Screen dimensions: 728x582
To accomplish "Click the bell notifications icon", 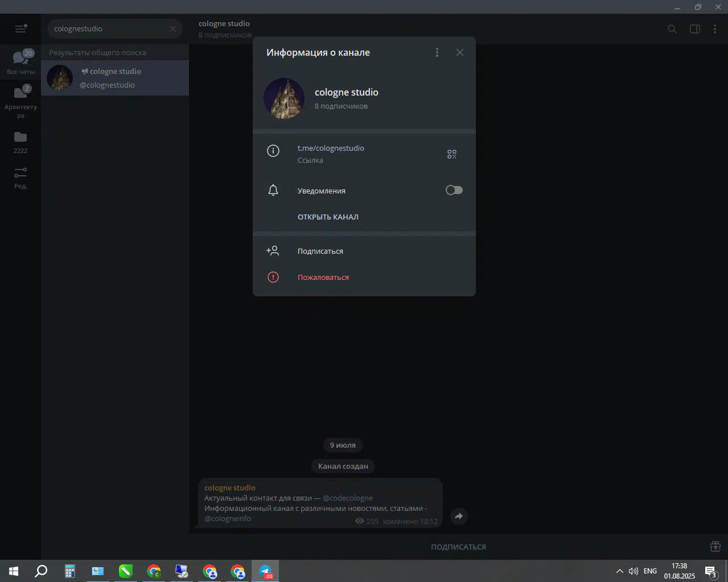I will (273, 190).
